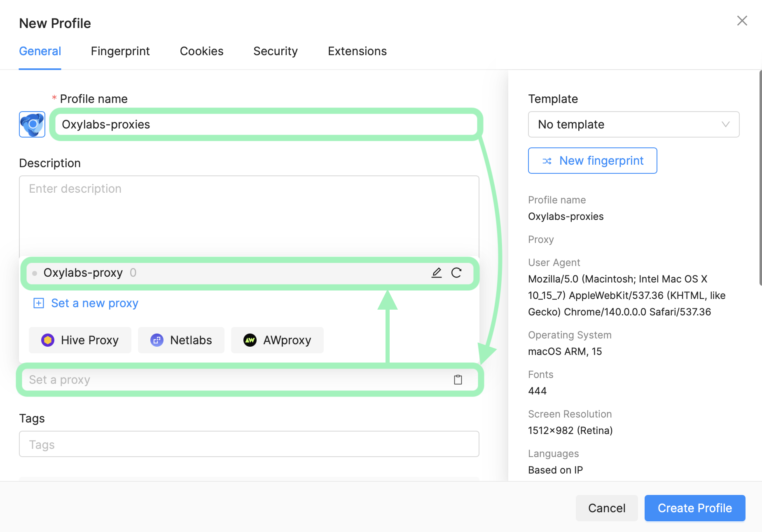Expand template list via chevron arrow
The height and width of the screenshot is (532, 762).
pyautogui.click(x=726, y=124)
